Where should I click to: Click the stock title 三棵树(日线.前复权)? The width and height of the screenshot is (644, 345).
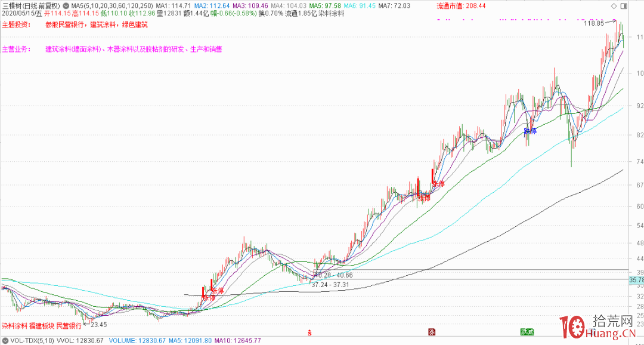[32, 6]
